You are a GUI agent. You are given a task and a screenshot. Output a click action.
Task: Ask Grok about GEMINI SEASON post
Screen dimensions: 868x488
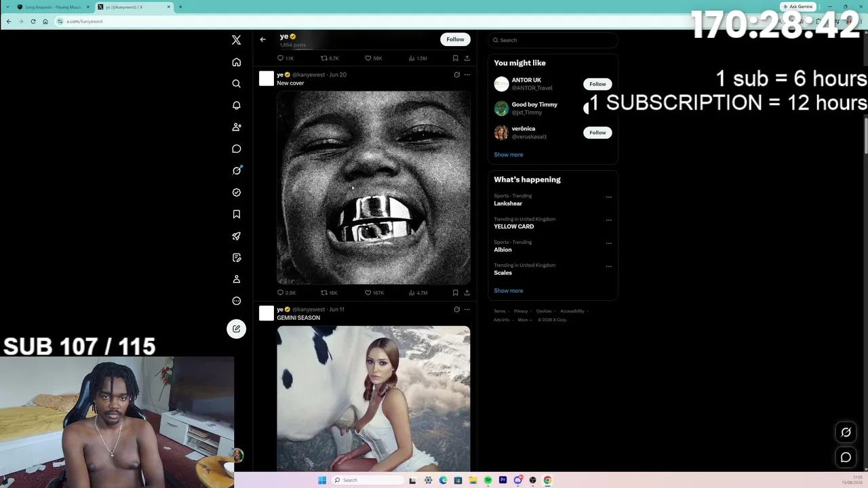(456, 309)
